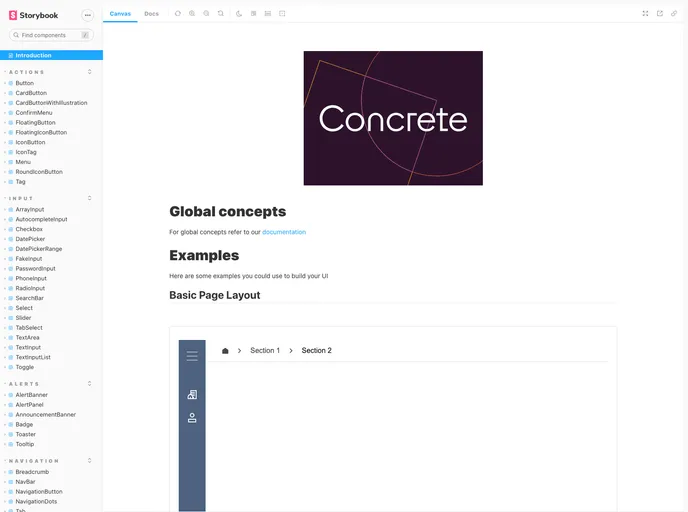The width and height of the screenshot is (688, 512).
Task: Open the Tooltip component
Action: click(25, 444)
